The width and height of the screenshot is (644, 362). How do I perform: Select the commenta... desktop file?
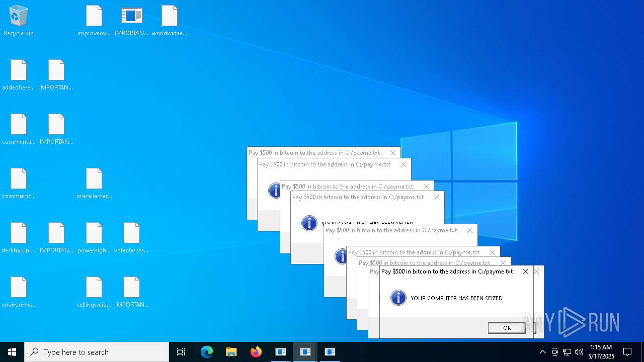tap(19, 130)
